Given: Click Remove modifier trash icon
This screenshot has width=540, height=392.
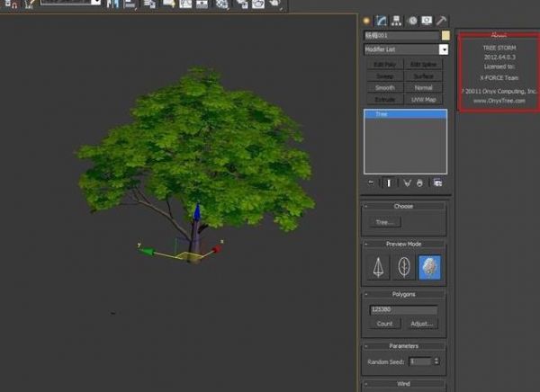Looking at the screenshot, I should pos(420,183).
